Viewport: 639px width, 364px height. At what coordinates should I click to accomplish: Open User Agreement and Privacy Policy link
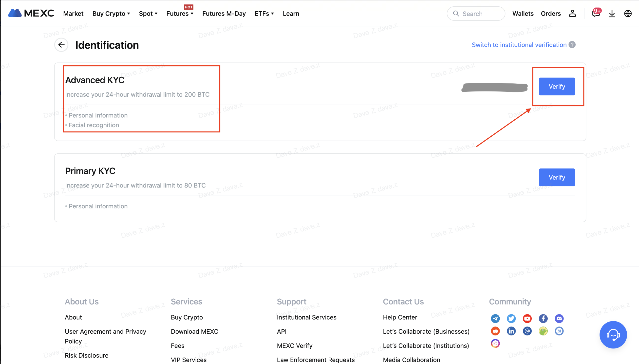pos(105,336)
